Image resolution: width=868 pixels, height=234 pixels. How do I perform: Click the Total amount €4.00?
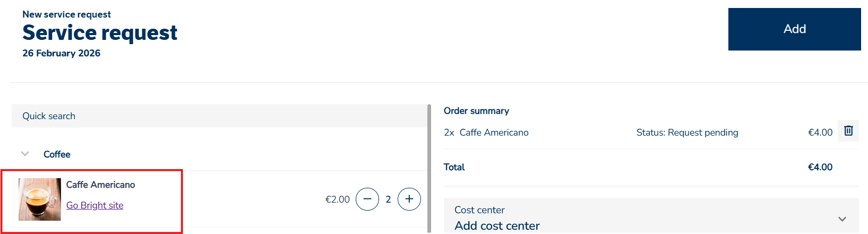(x=820, y=167)
